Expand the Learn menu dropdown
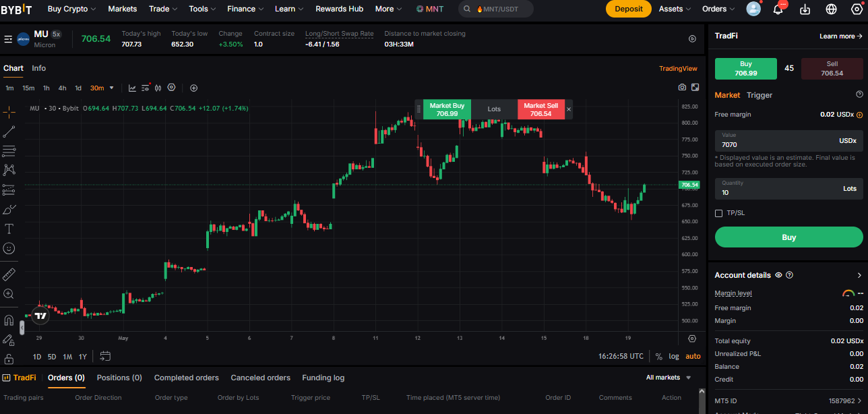 coord(289,9)
